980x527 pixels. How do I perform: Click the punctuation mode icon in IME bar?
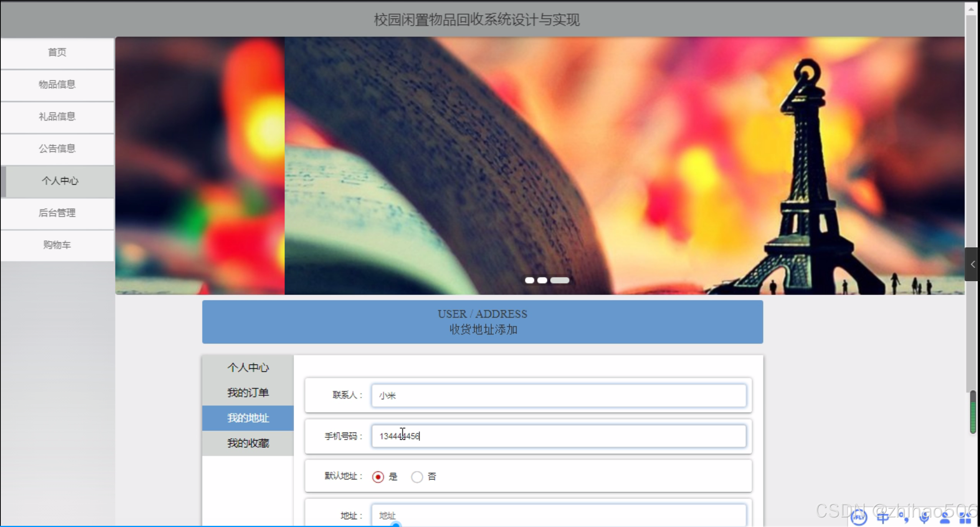[904, 518]
